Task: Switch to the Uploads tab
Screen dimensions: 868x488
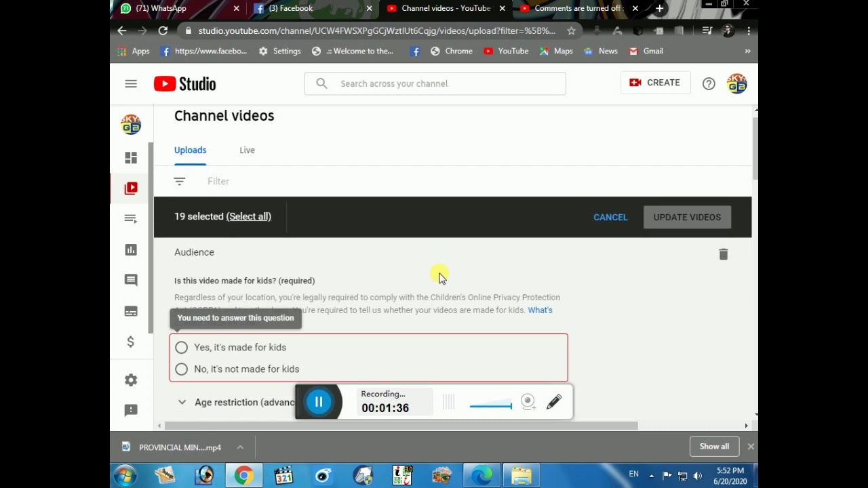Action: click(190, 150)
